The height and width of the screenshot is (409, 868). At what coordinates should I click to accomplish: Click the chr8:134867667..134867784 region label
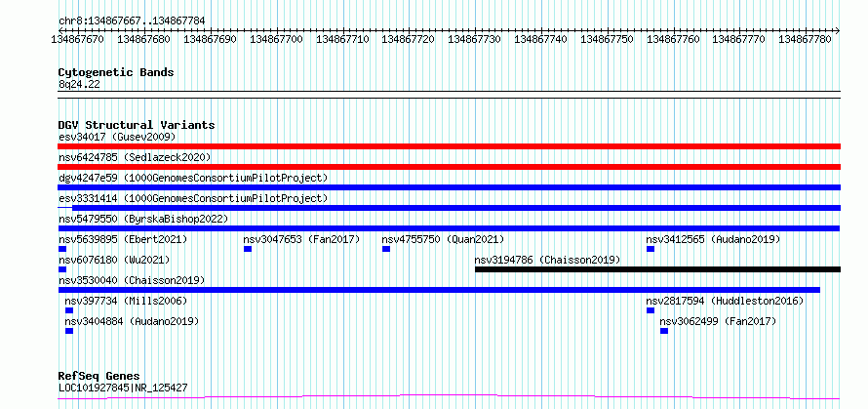pyautogui.click(x=132, y=21)
